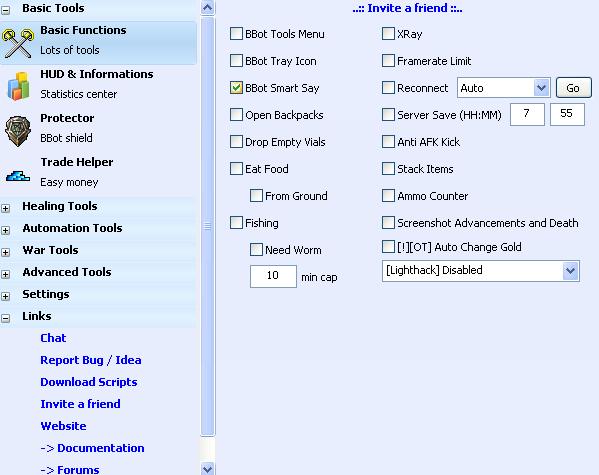Check the Reconnect option

pos(388,88)
